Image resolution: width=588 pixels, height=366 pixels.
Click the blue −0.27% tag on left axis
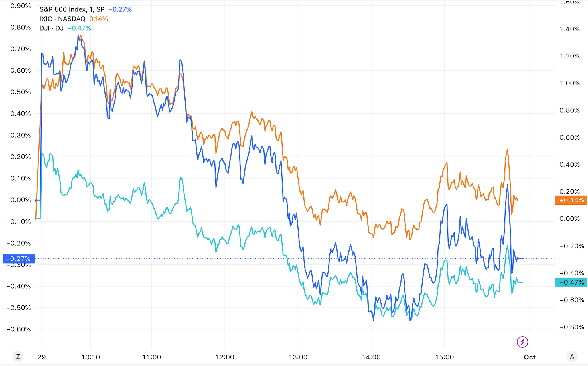coord(19,259)
